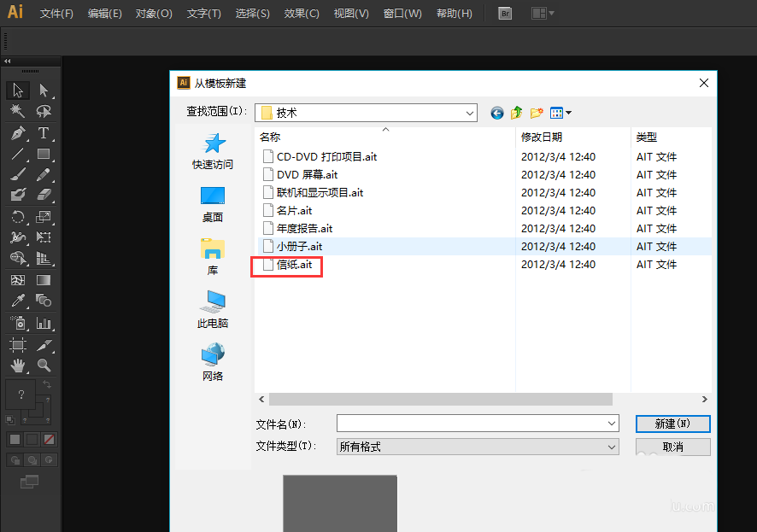Open Adobe Bridge from the application bar

504,13
